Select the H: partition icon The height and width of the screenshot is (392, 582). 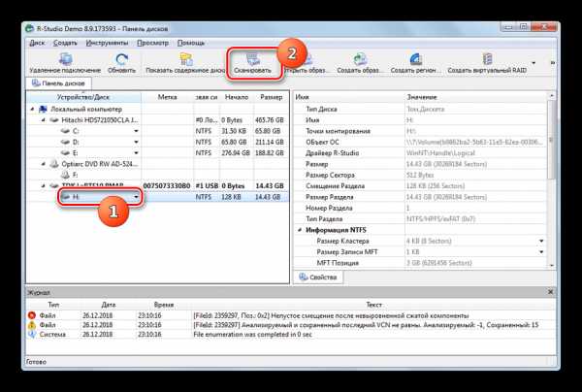click(x=65, y=197)
